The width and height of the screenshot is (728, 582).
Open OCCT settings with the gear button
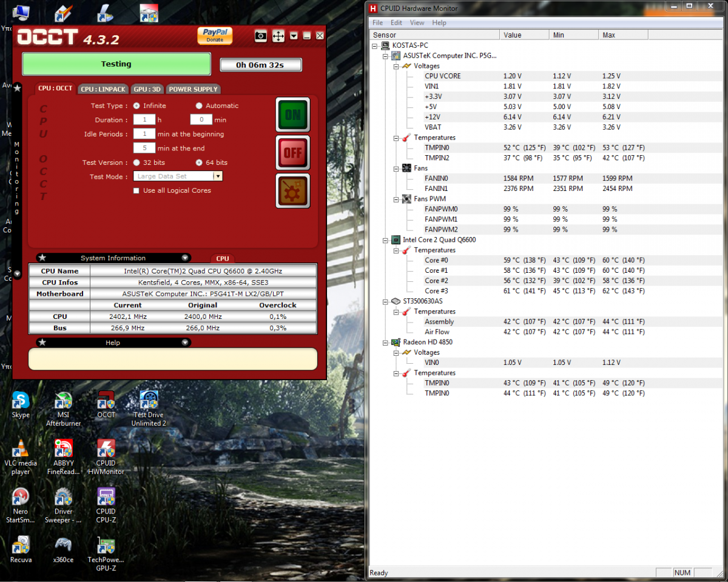point(293,191)
